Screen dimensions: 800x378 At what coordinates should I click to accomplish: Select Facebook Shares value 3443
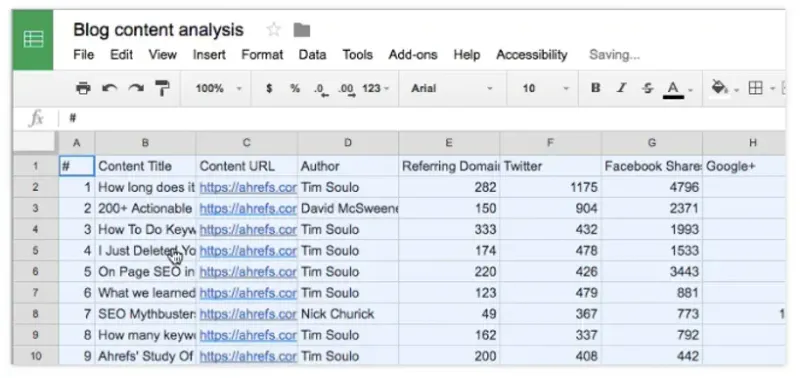click(652, 272)
